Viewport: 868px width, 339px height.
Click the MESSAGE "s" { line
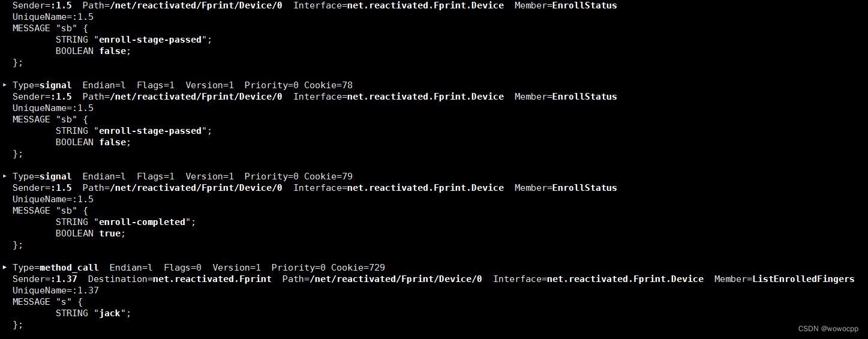point(47,302)
